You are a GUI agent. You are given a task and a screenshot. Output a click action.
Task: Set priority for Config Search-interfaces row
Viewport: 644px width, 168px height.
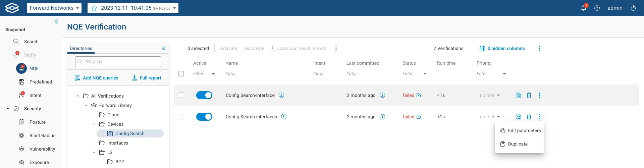[490, 117]
